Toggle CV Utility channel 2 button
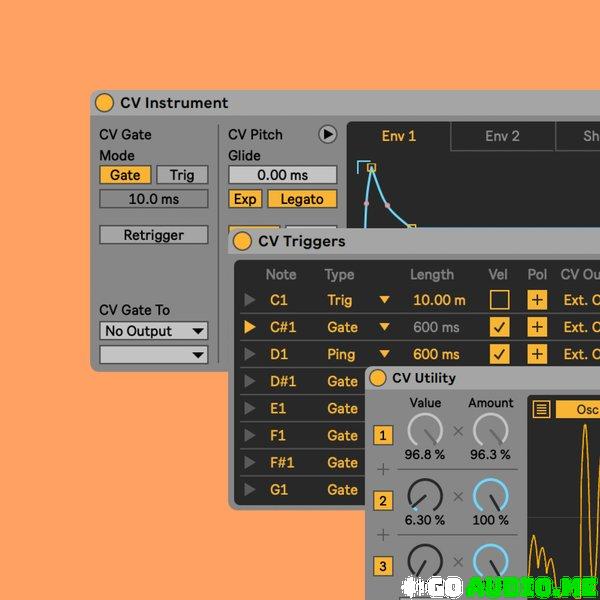 click(383, 501)
